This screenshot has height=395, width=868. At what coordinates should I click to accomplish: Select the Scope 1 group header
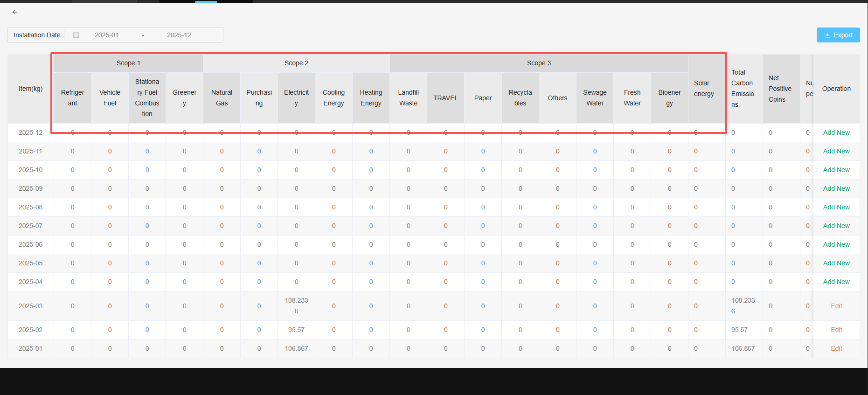128,63
